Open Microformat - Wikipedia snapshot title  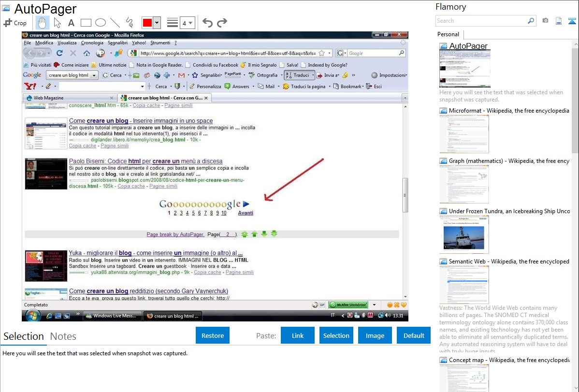coord(509,111)
